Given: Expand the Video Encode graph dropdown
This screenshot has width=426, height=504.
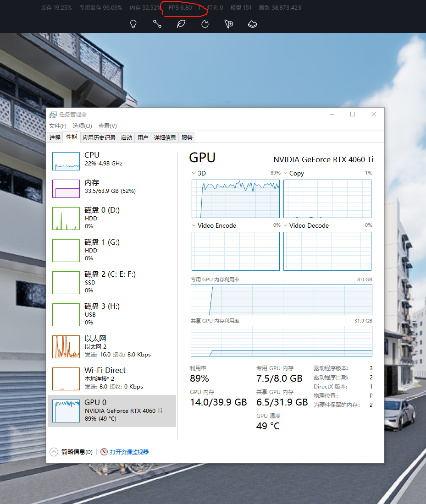Looking at the screenshot, I should pyautogui.click(x=194, y=226).
